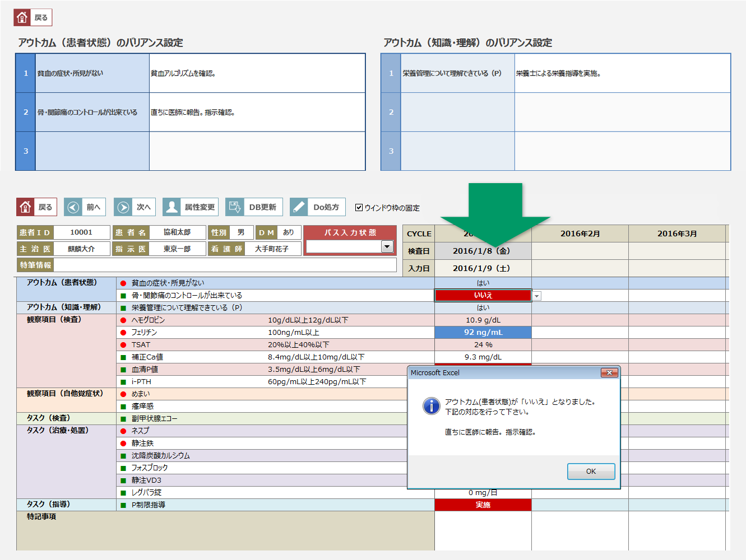Open the パス入力状態 dropdown
This screenshot has width=746, height=560.
pyautogui.click(x=387, y=246)
